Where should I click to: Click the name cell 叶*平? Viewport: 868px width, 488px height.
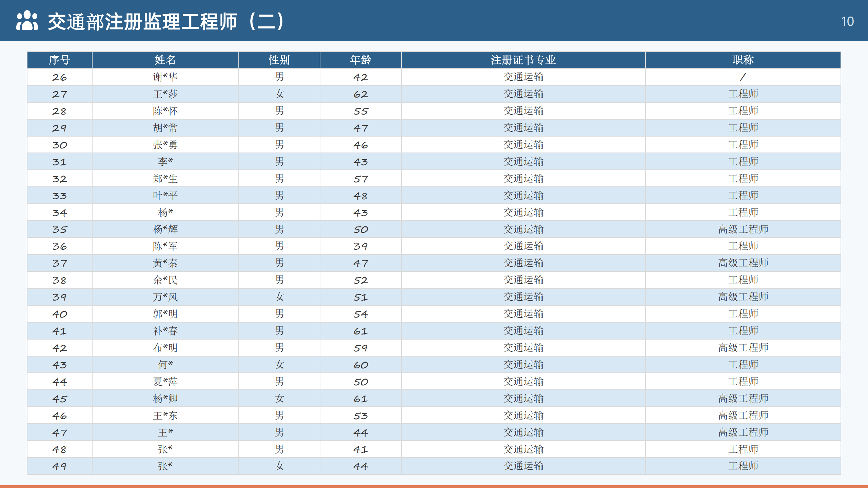click(165, 196)
